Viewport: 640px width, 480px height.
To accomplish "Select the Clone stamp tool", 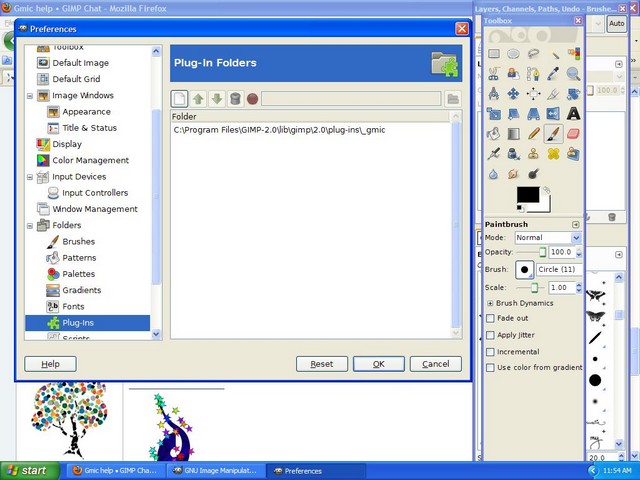I will coord(533,154).
